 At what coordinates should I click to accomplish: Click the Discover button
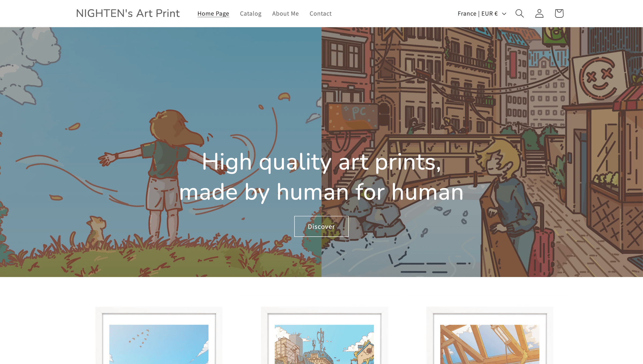pyautogui.click(x=321, y=226)
